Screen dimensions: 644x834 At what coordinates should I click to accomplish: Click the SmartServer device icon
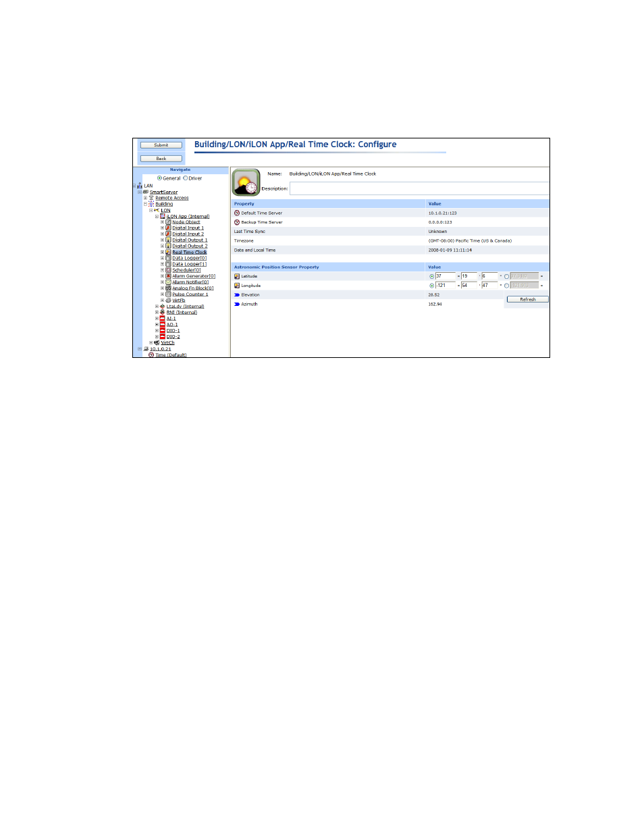click(x=146, y=192)
